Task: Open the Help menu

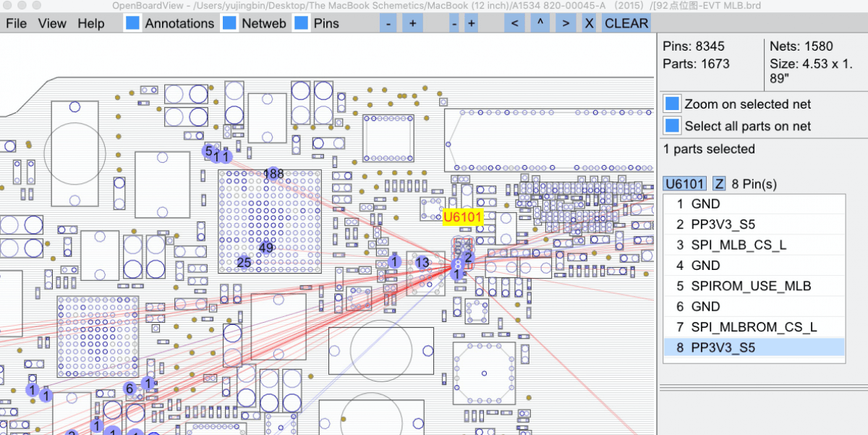Action: pos(91,23)
